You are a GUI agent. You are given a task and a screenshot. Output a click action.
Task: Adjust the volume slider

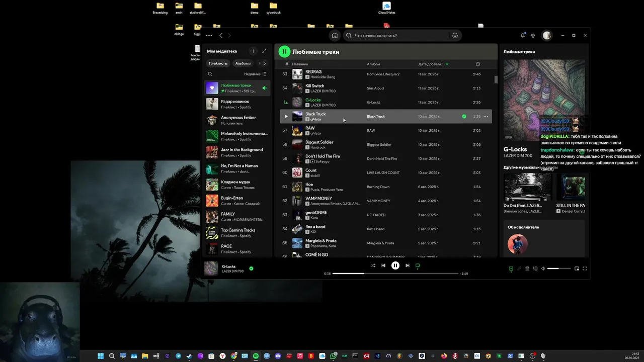(x=558, y=268)
